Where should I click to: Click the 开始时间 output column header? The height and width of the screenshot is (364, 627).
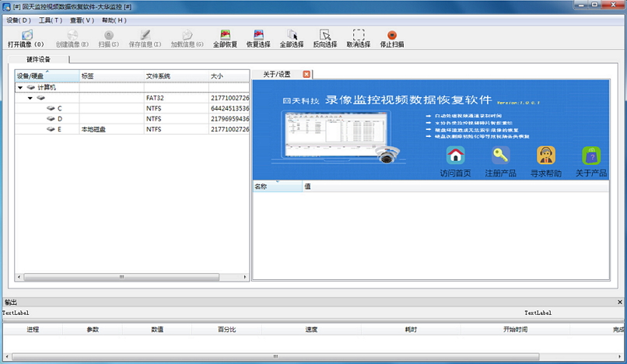[x=515, y=330]
